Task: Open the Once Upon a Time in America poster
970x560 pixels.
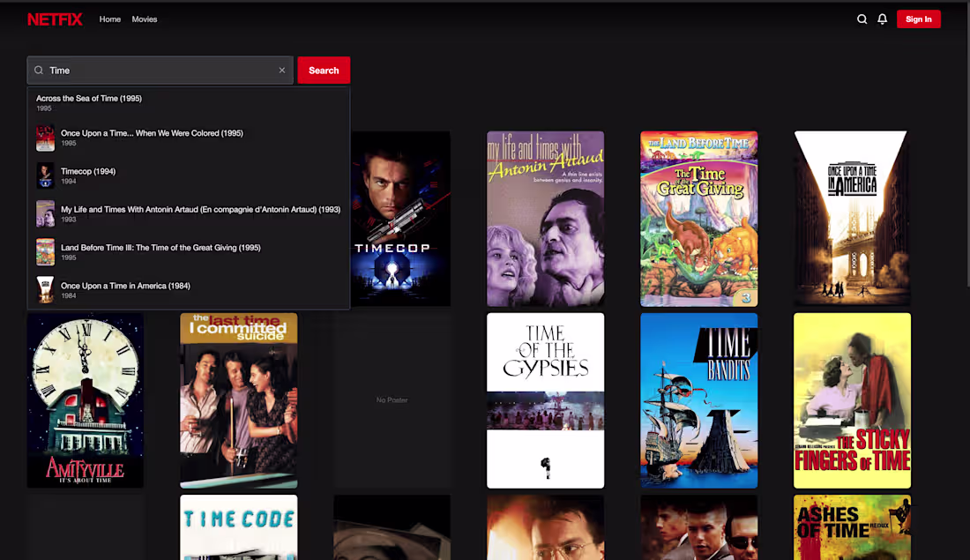Action: click(852, 219)
